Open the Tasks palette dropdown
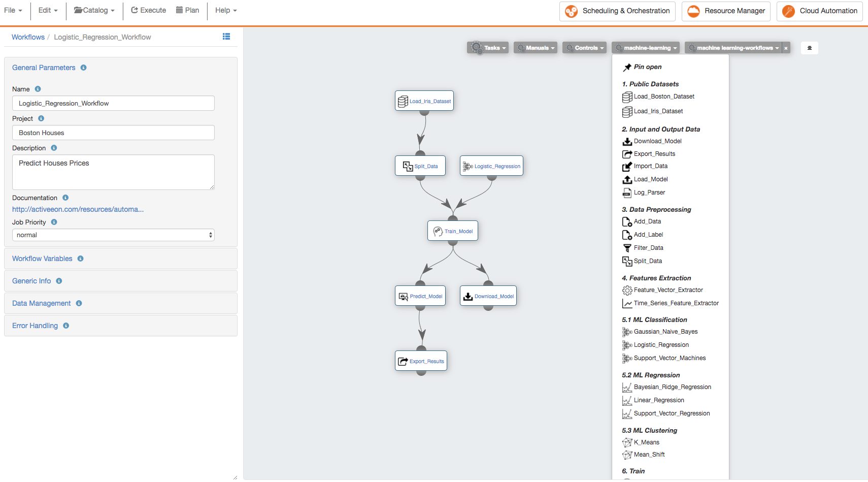The height and width of the screenshot is (482, 868). click(488, 48)
